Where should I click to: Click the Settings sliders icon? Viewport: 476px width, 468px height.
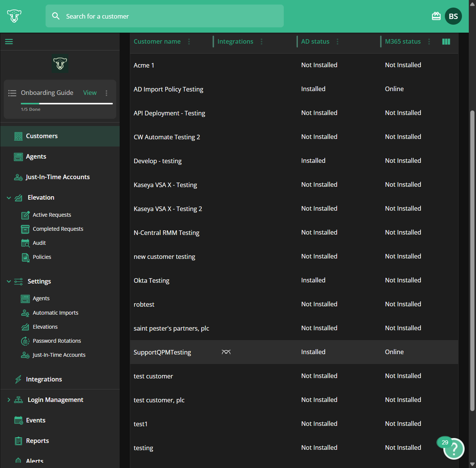click(x=18, y=281)
